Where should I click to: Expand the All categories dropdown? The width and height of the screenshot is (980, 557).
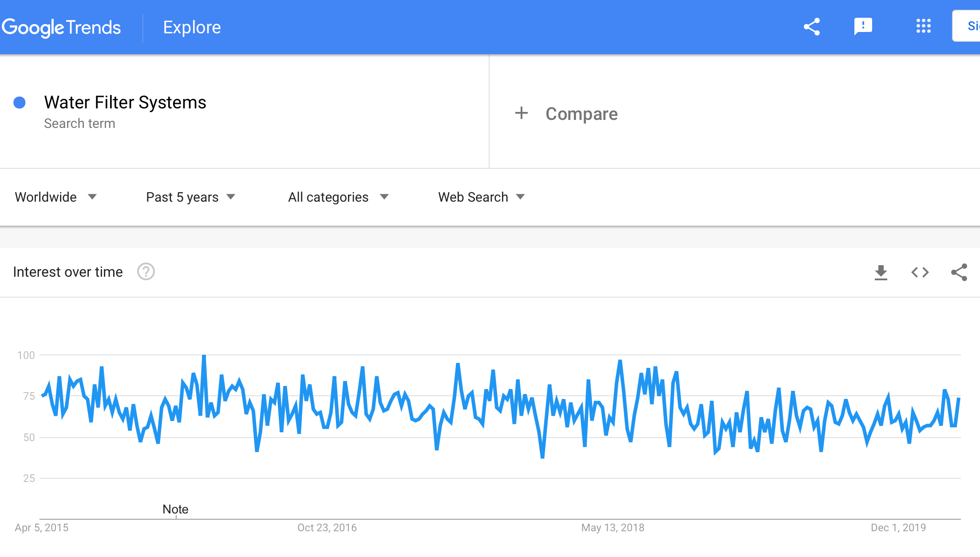[x=338, y=197]
